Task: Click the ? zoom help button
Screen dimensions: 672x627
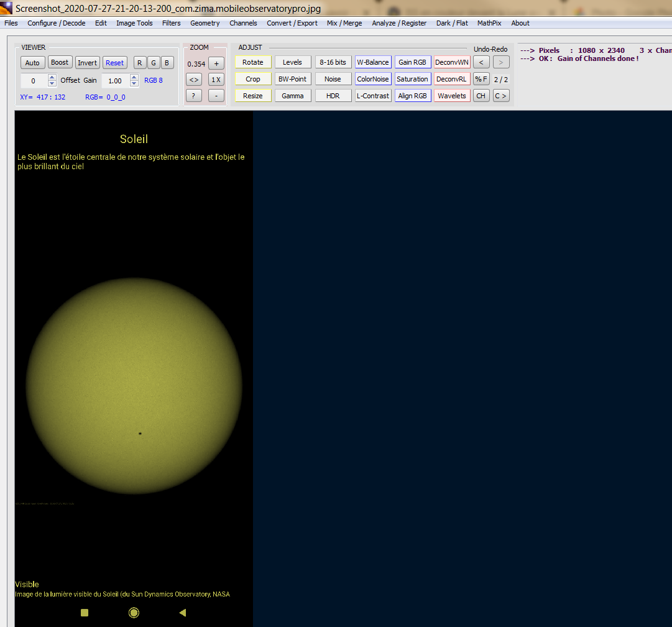Action: [194, 96]
